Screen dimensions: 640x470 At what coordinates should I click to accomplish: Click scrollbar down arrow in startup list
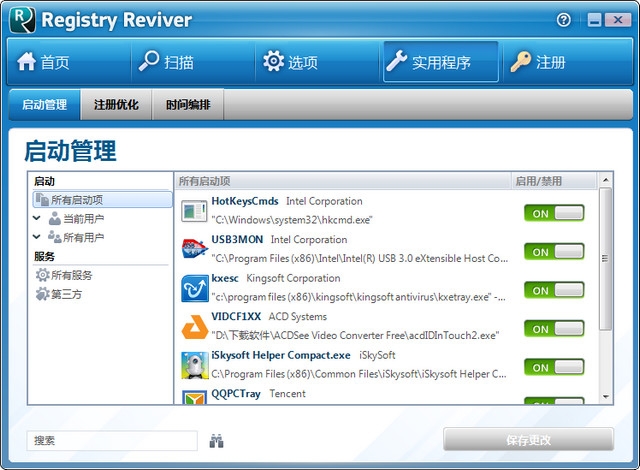pos(606,397)
